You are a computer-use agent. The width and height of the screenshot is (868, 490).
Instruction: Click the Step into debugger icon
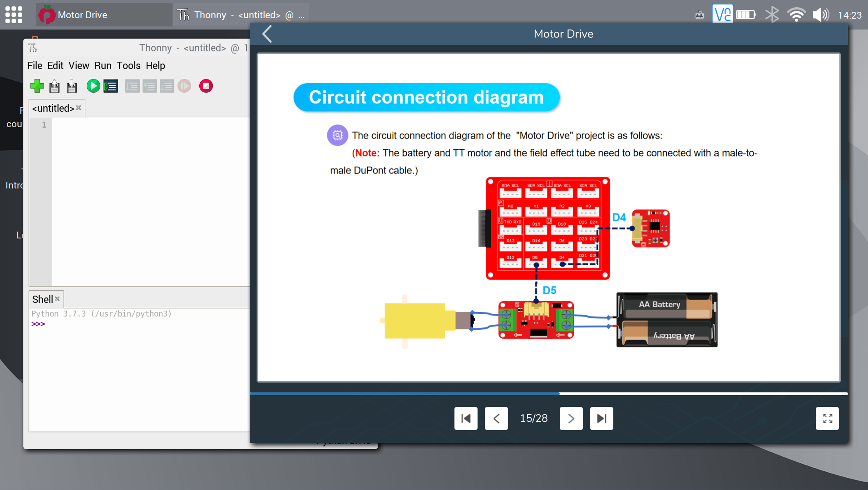[149, 86]
